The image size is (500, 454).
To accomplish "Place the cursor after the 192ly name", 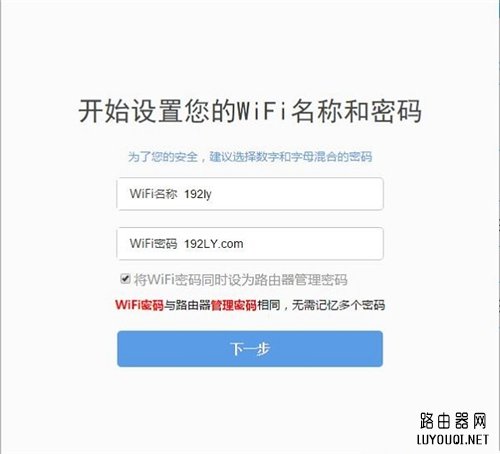I will point(212,194).
